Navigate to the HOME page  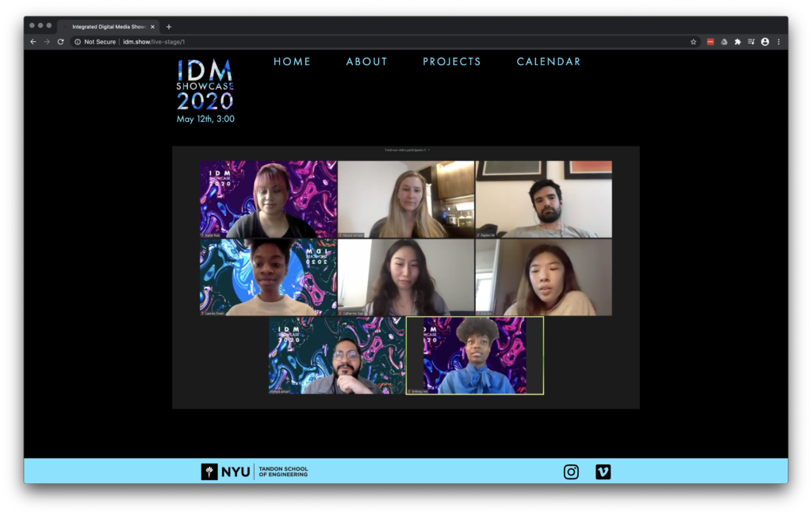(292, 62)
